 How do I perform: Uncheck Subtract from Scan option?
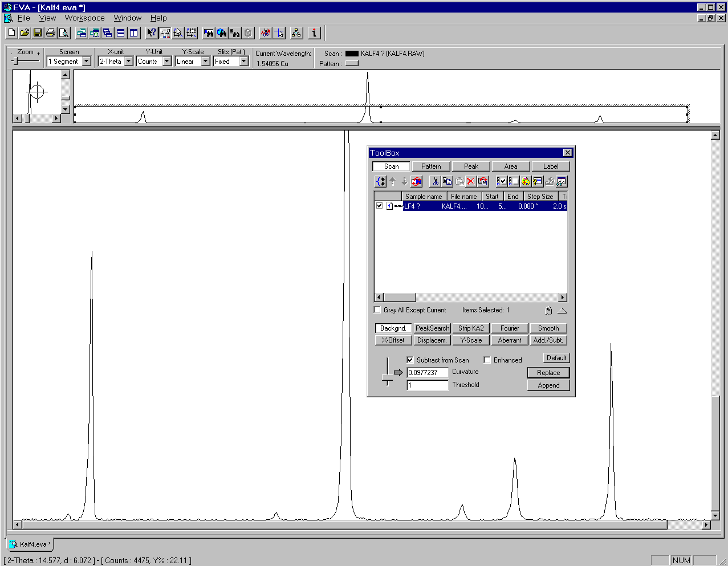(410, 360)
